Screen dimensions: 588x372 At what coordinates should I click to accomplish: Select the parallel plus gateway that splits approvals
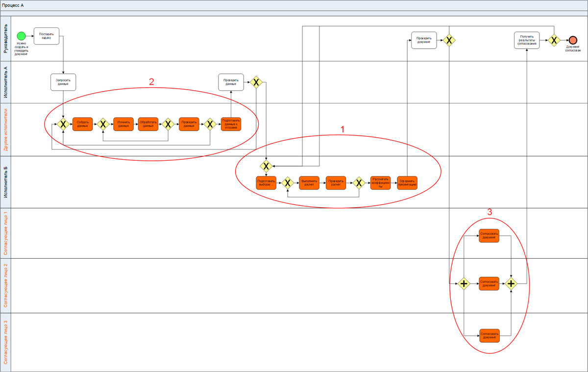(x=464, y=284)
